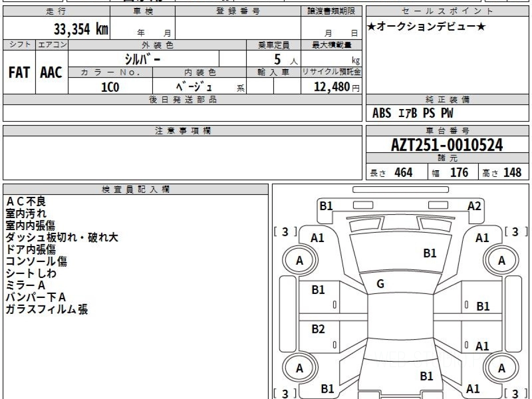Click the kg unit in load cell
The image size is (532, 399).
pyautogui.click(x=356, y=61)
